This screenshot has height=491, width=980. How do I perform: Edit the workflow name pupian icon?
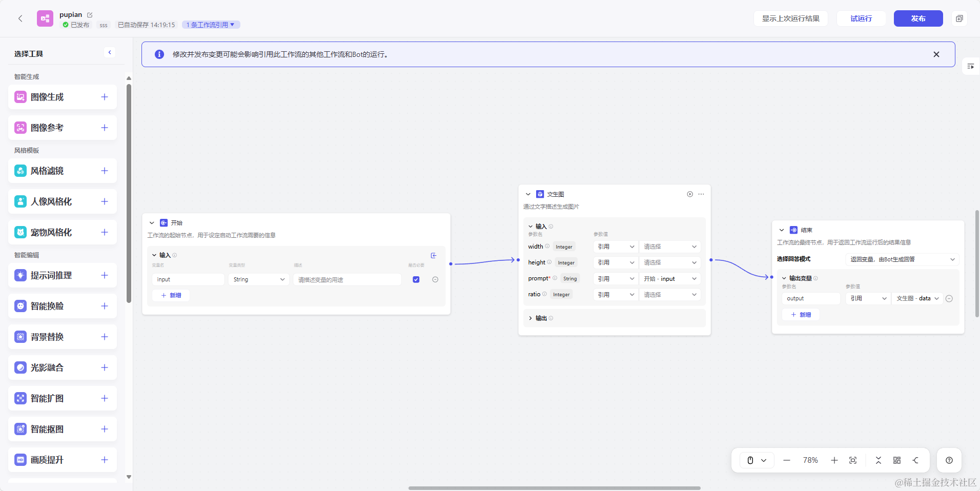point(90,15)
